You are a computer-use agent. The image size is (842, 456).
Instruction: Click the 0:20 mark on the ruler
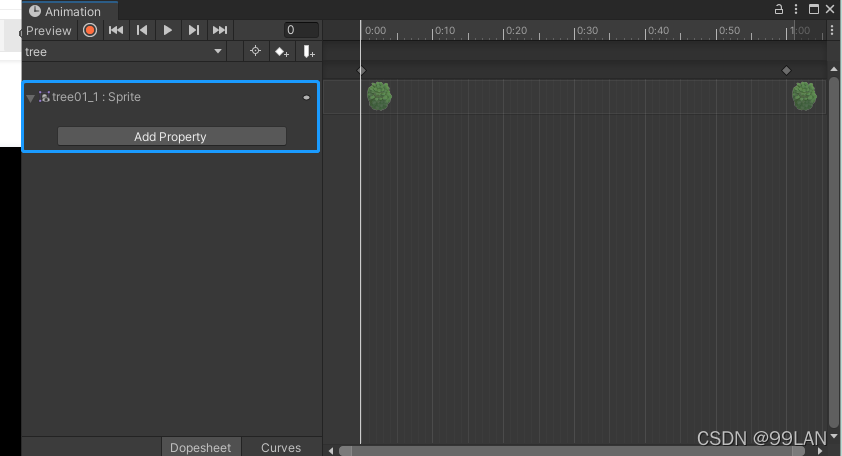516,31
